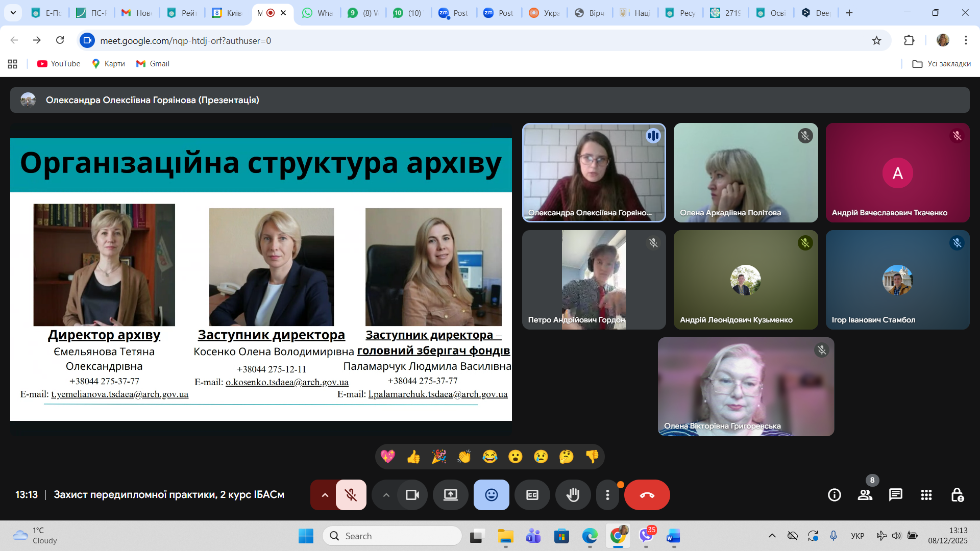
Task: Open the in-call chat panel
Action: point(895,495)
